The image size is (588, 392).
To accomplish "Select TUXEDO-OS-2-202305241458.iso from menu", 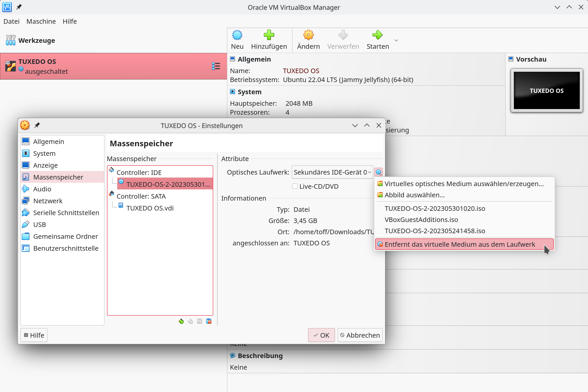I will click(x=464, y=231).
